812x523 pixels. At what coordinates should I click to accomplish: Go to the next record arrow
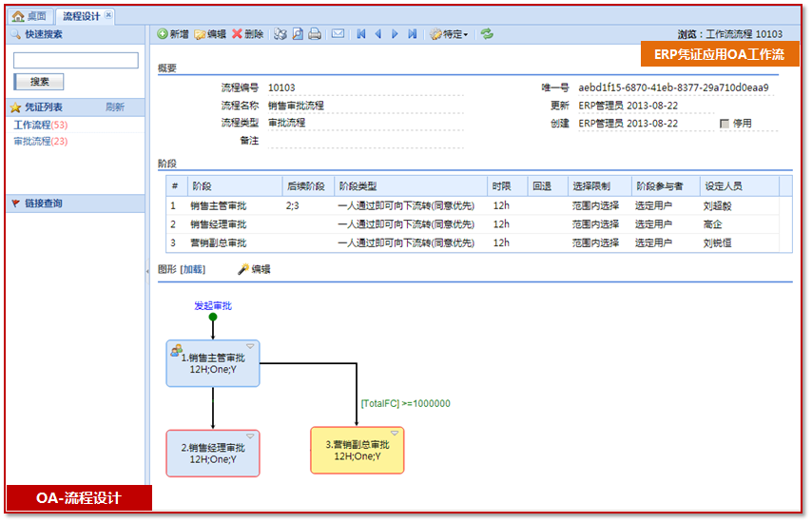tap(396, 34)
